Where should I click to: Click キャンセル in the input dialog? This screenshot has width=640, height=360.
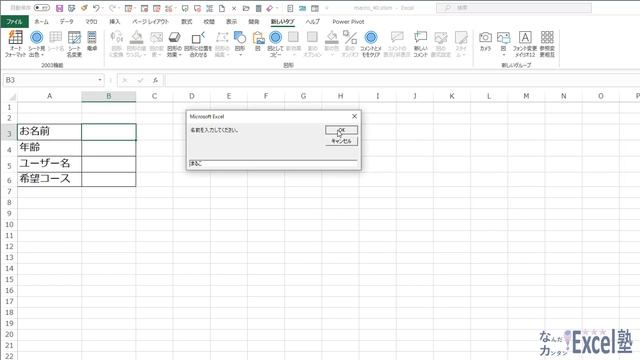341,141
